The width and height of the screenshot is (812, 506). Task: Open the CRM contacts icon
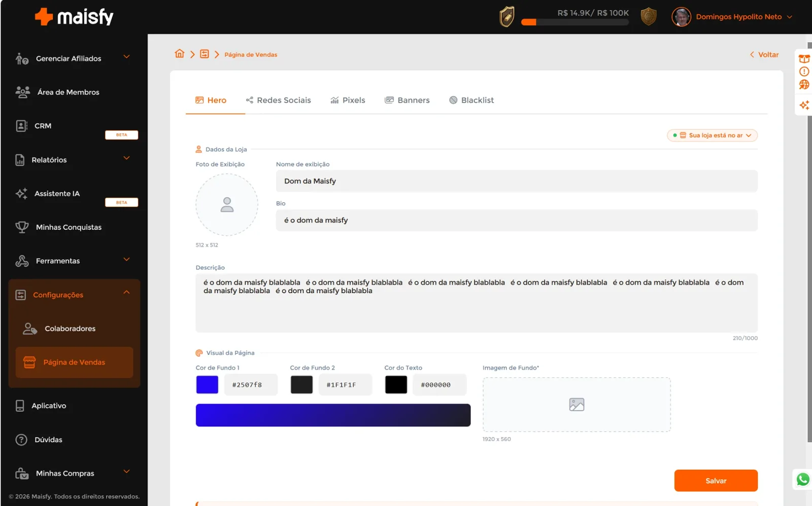pos(21,126)
